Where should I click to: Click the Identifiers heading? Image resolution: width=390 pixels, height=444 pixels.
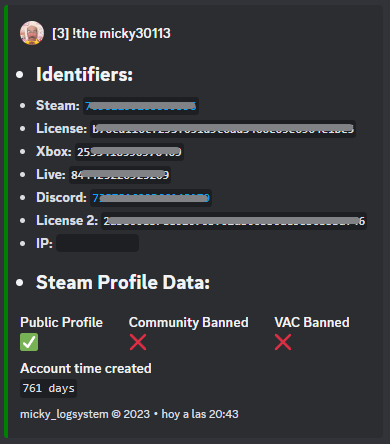84,74
